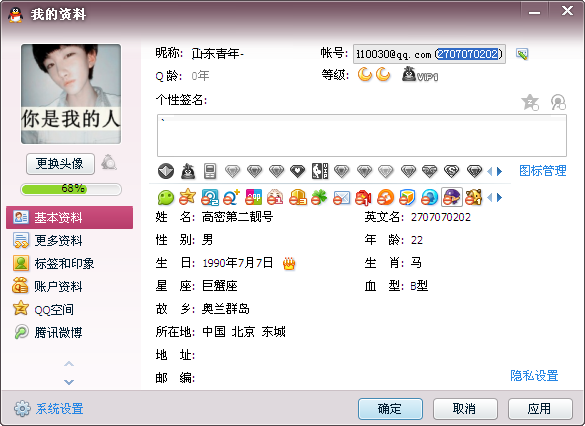Click the Superman S diamond icon
Screen dimensions: 585x426
451,171
